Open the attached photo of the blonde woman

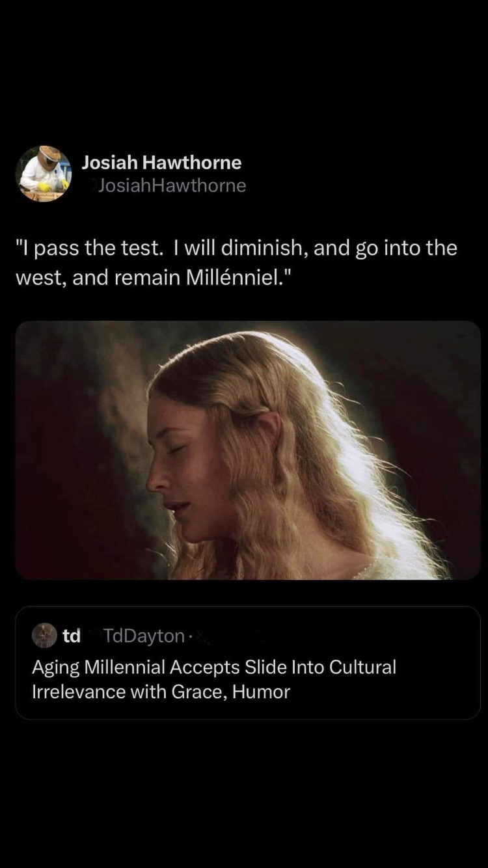click(248, 450)
